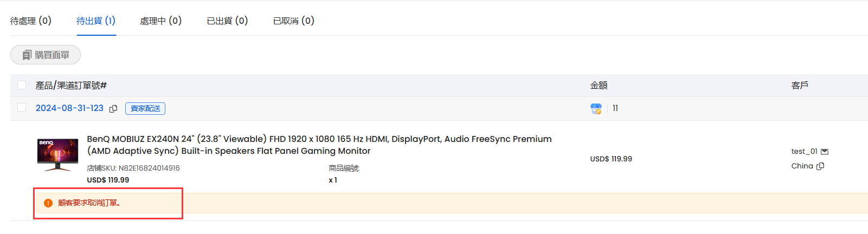Screen dimensions: 868x234
Task: Click the 產品/渠道訂單號# column header
Action: pyautogui.click(x=71, y=86)
